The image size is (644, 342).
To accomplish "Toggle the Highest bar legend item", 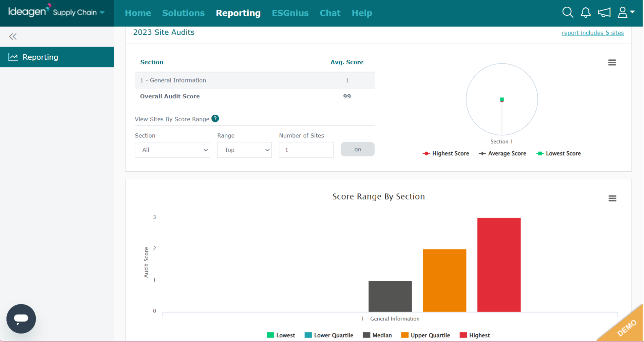I will [x=475, y=335].
